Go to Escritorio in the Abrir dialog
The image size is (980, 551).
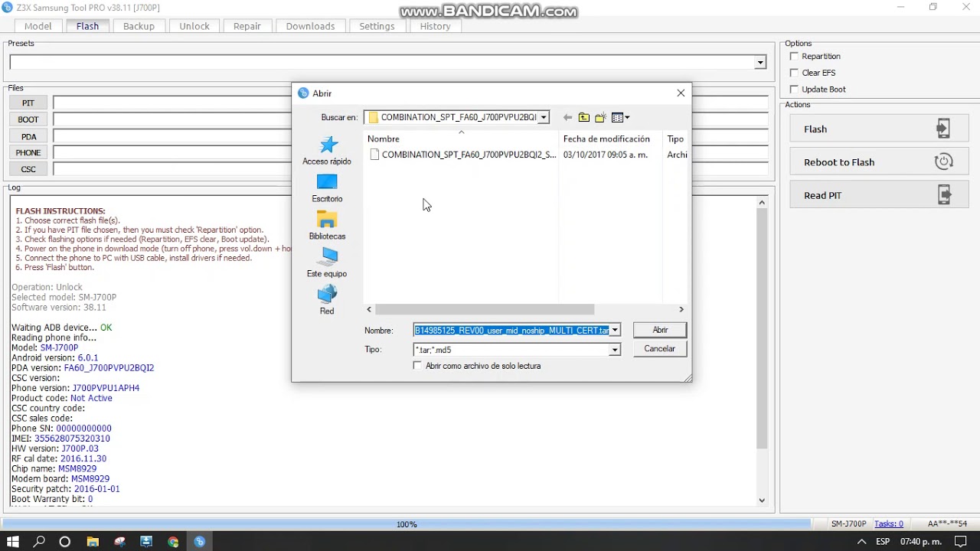(x=327, y=188)
